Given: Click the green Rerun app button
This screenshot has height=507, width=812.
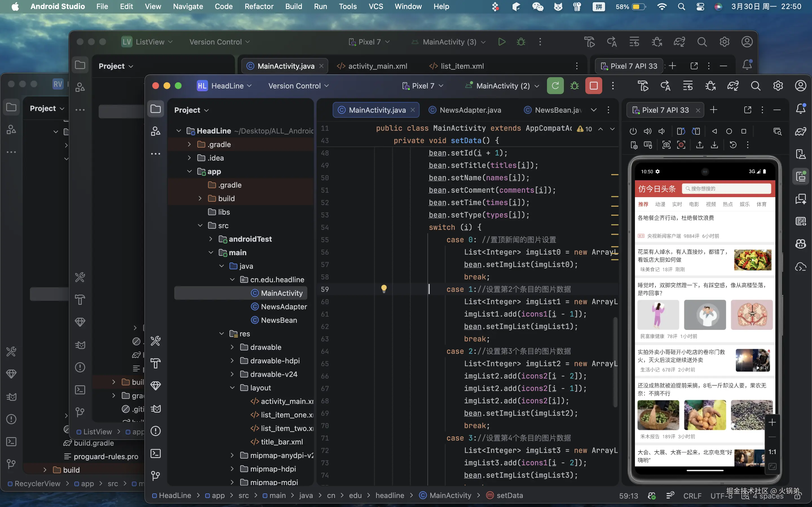Looking at the screenshot, I should pos(555,86).
